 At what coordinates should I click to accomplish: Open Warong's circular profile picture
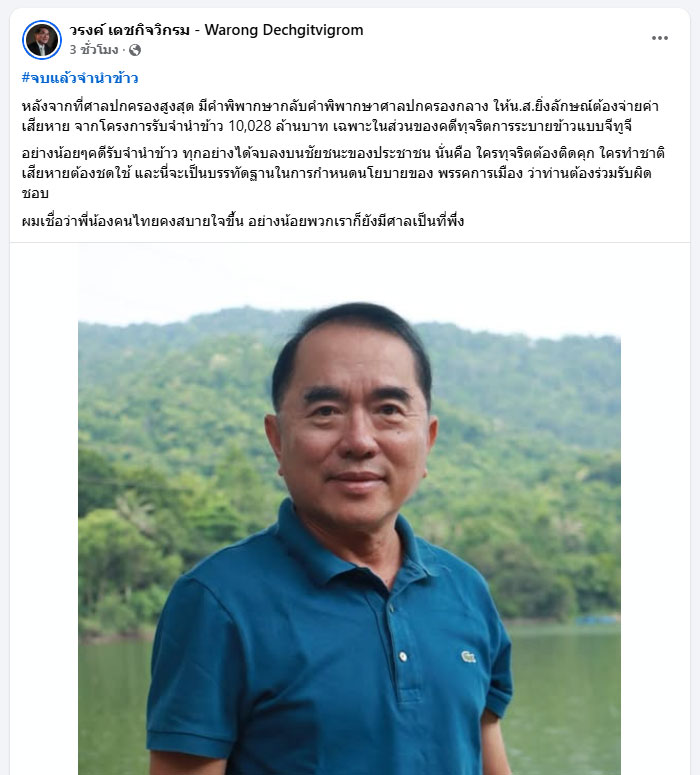(42, 40)
